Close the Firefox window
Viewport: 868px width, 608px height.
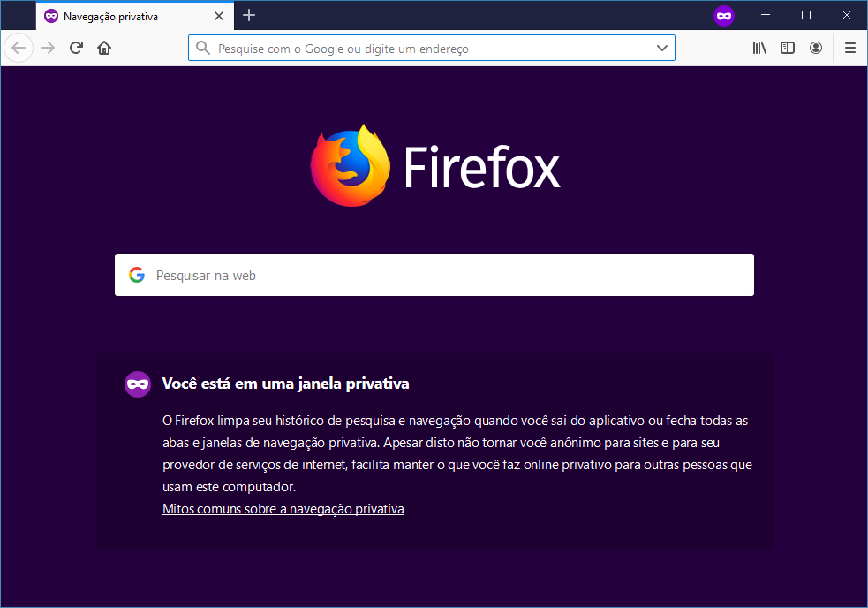point(847,16)
